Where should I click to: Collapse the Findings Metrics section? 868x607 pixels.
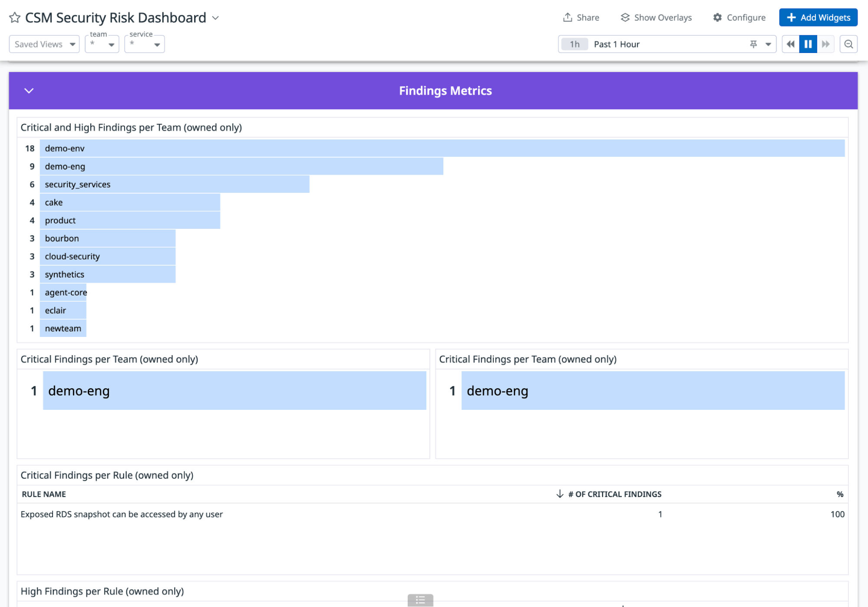click(29, 91)
